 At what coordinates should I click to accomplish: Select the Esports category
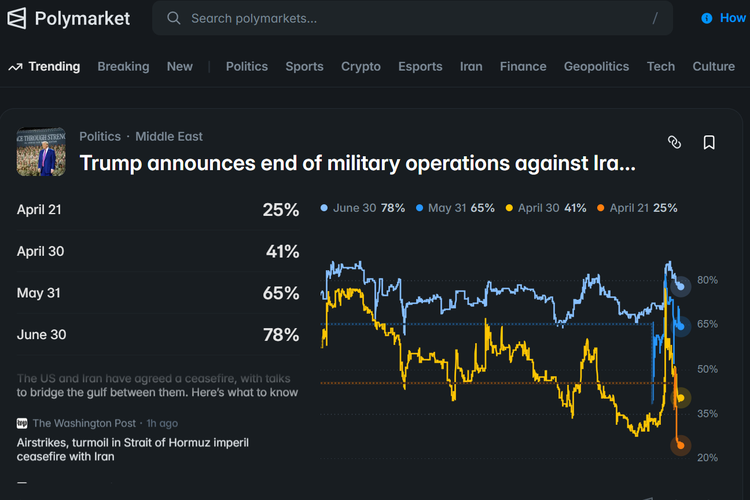coord(420,67)
